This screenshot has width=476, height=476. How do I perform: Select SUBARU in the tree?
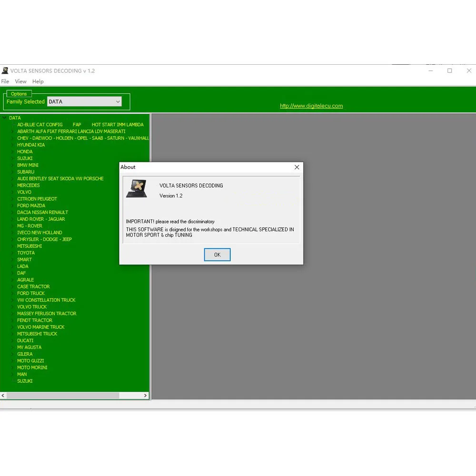[26, 172]
